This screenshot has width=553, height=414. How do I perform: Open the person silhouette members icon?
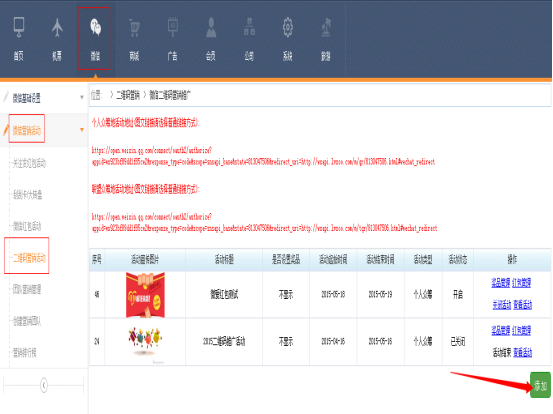(x=211, y=27)
